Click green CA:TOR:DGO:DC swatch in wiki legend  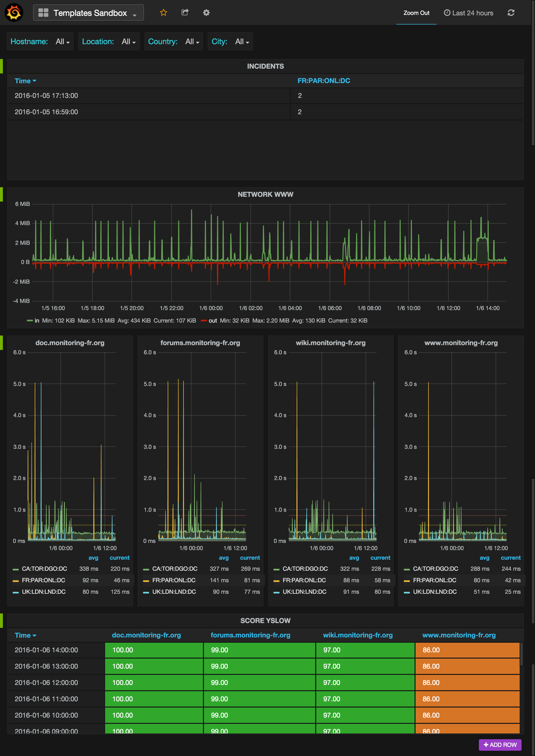coord(276,570)
